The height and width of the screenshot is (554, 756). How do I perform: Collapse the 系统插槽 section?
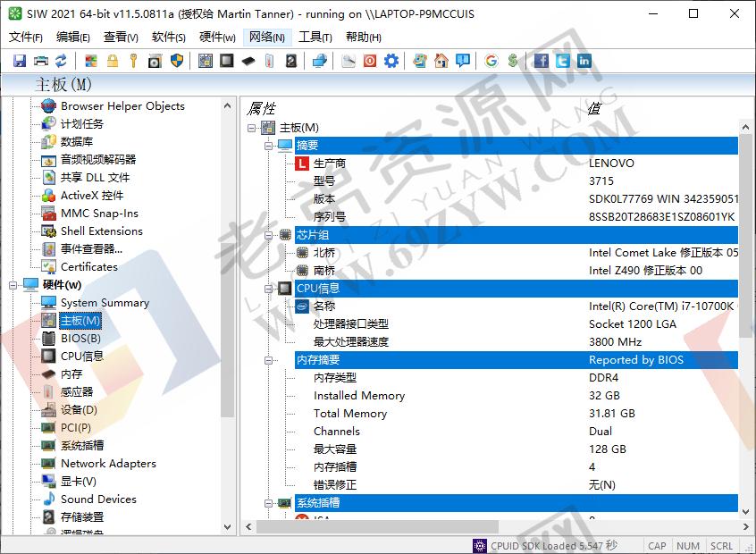[269, 503]
